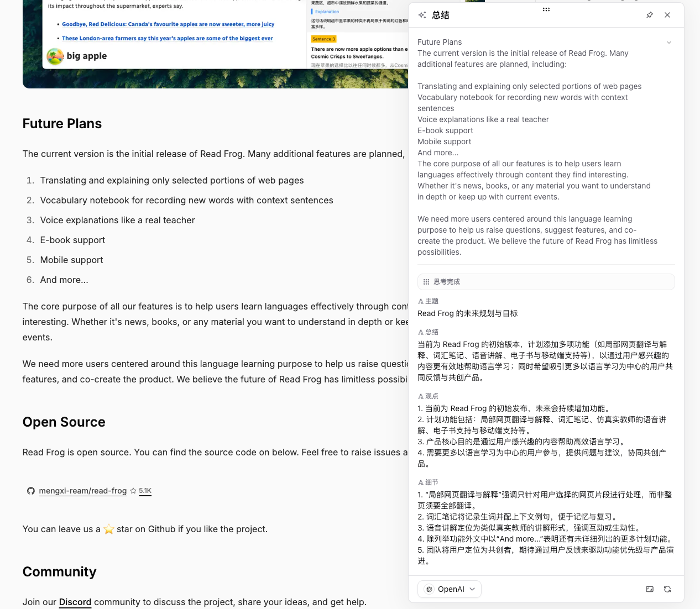Click the big apple logo in the banner
Screen dimensions: 700x609
pos(55,56)
